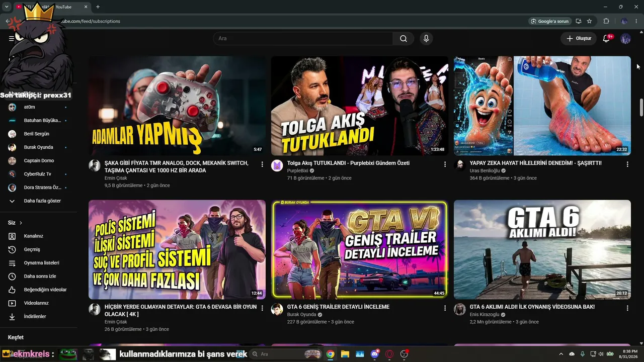Bookmark this page with the star icon
This screenshot has width=644, height=362.
[x=589, y=21]
